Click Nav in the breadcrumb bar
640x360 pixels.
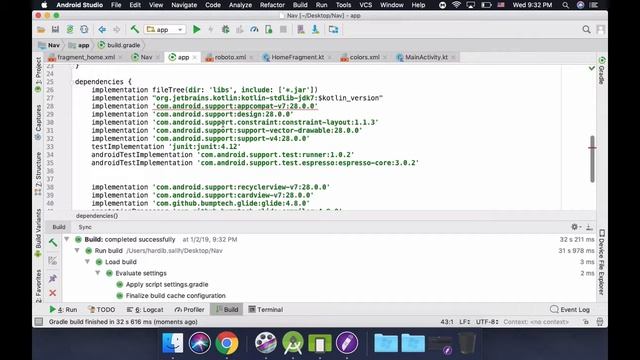pos(49,45)
